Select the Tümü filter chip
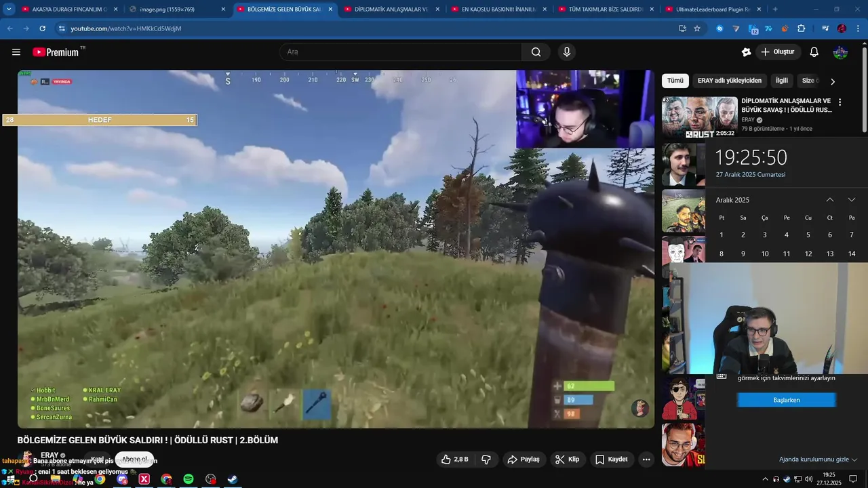The height and width of the screenshot is (488, 868). [x=675, y=81]
